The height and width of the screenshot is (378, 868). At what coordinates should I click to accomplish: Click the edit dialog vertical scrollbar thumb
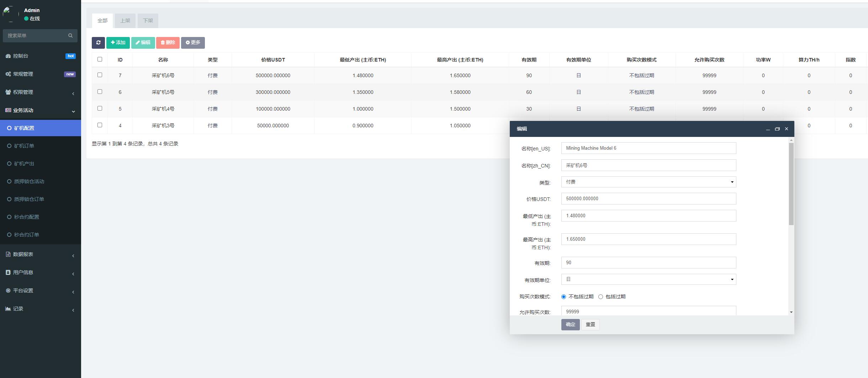click(791, 184)
